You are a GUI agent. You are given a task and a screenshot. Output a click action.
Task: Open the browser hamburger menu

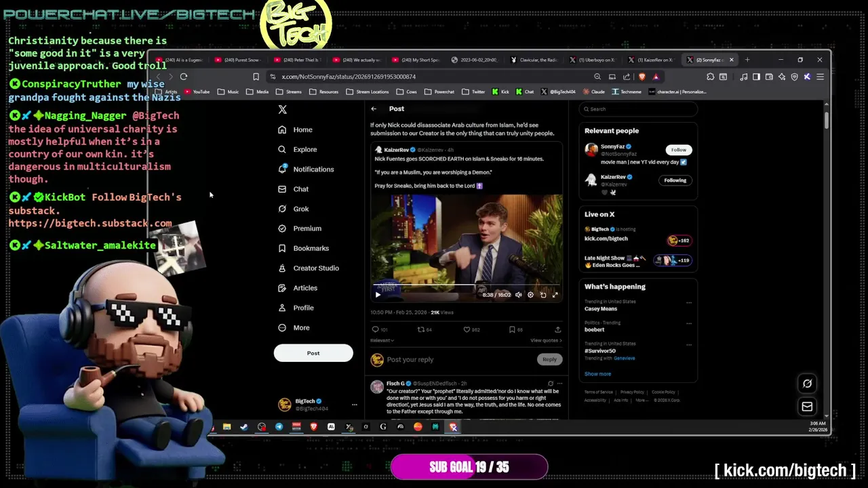click(820, 77)
